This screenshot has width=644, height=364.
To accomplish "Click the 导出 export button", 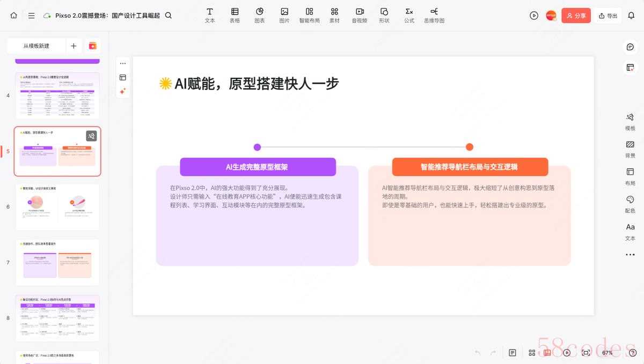I will (608, 16).
